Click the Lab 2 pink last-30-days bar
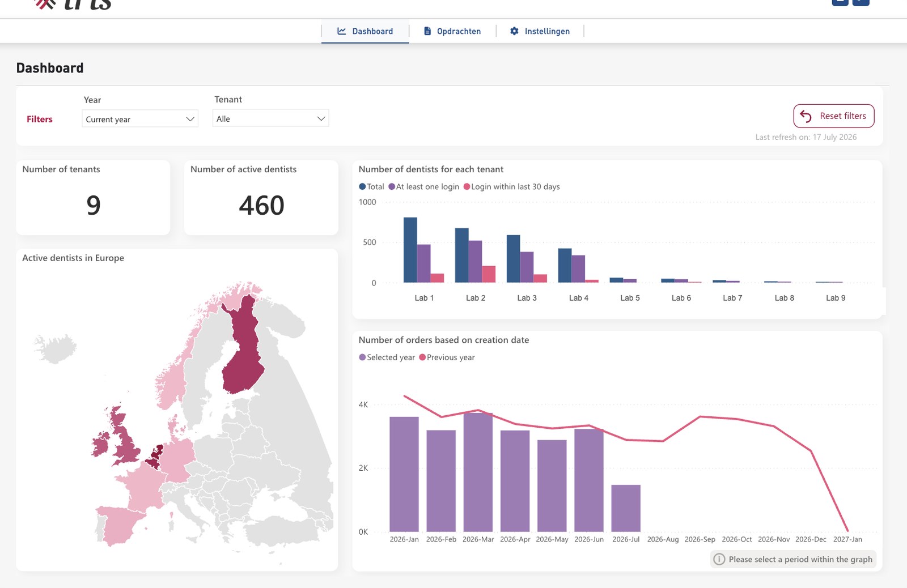The width and height of the screenshot is (907, 588). [489, 274]
